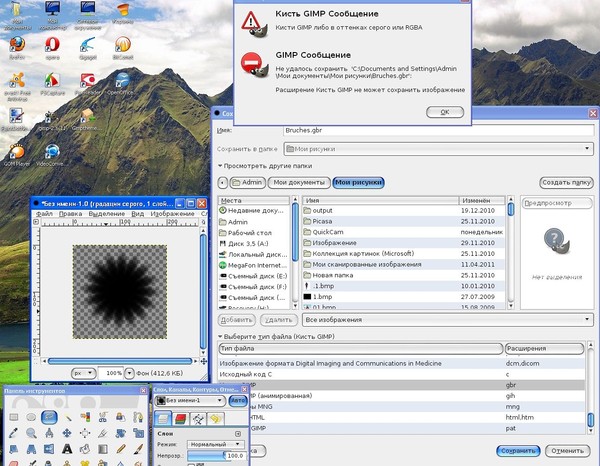Open the Вид menu in image window
This screenshot has width=600, height=466.
(x=138, y=213)
